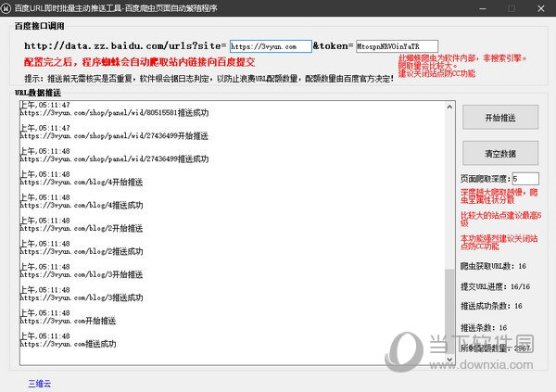Select log line blog/2开始推送

82,228
